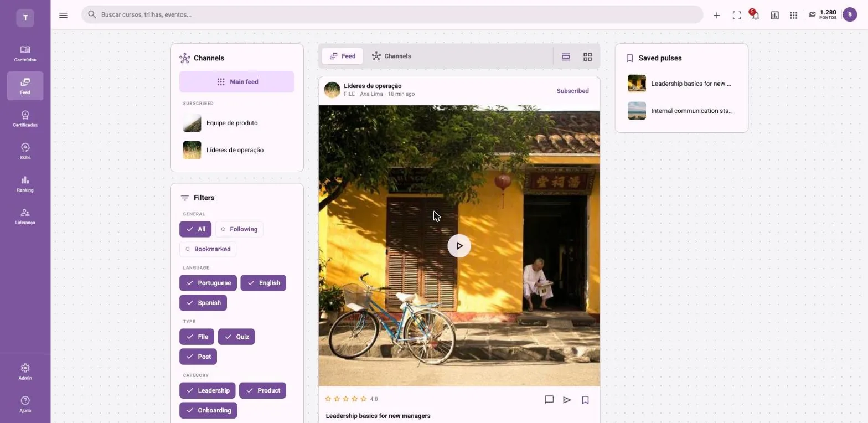
Task: Go to Conteúdos in sidebar
Action: (x=25, y=54)
